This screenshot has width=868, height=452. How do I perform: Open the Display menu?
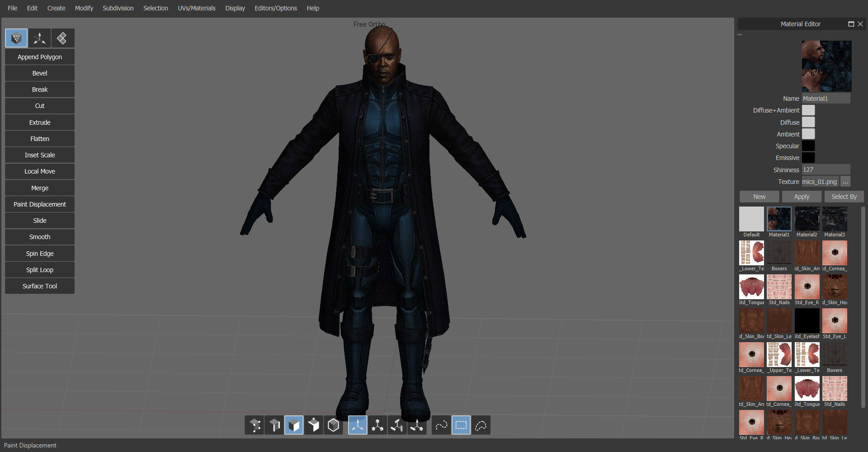click(x=235, y=8)
